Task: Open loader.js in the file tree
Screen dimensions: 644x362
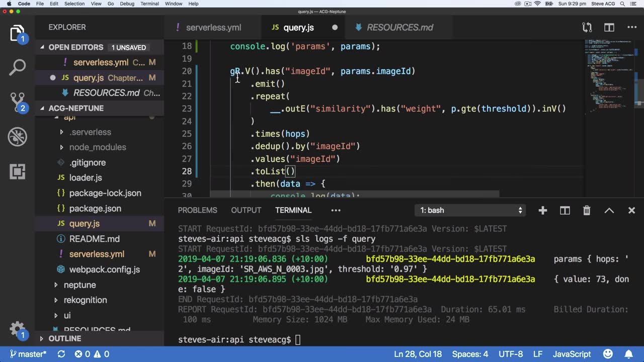Action: (x=86, y=177)
